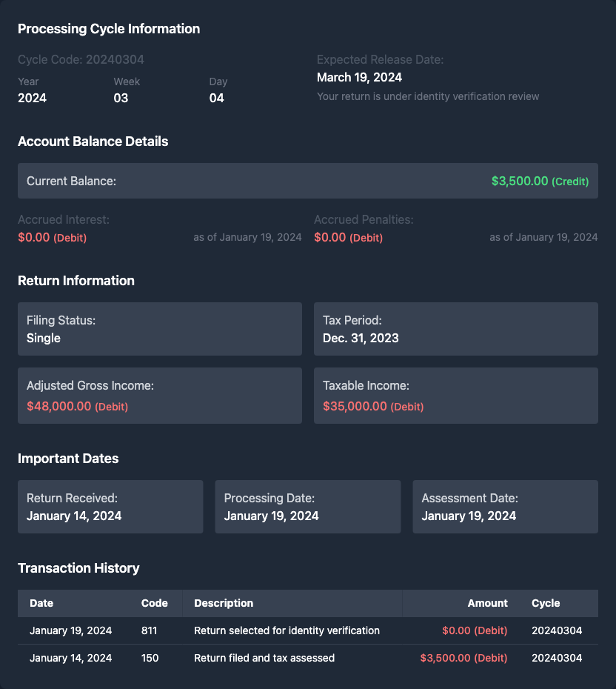Click the Cycle column header
This screenshot has height=689, width=616.
click(x=546, y=603)
